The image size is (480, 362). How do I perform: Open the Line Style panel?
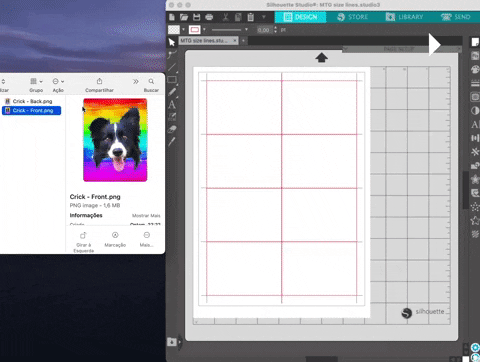475,83
